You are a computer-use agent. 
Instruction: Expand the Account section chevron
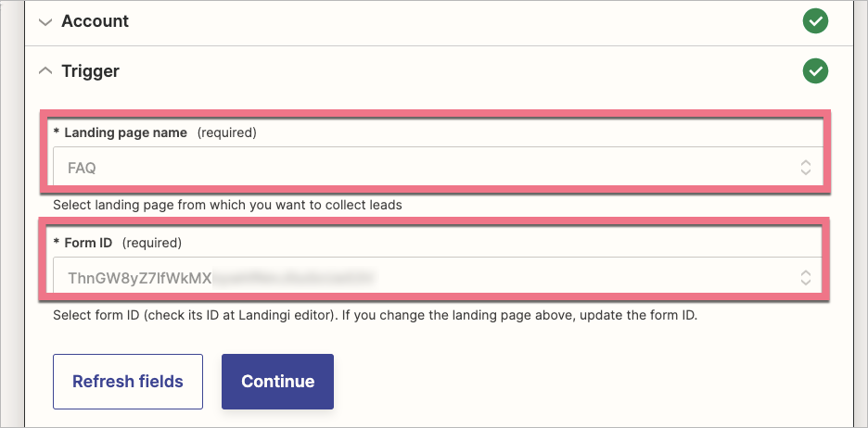(45, 21)
